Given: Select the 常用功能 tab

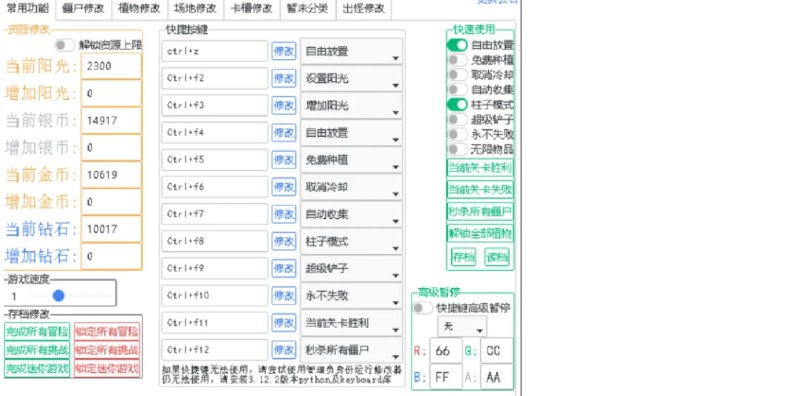Looking at the screenshot, I should pos(28,9).
